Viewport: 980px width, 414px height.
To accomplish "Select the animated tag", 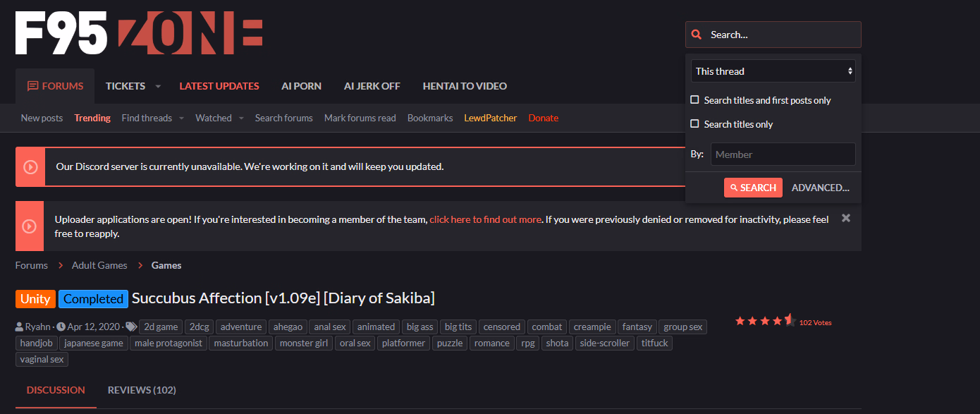I will 376,327.
